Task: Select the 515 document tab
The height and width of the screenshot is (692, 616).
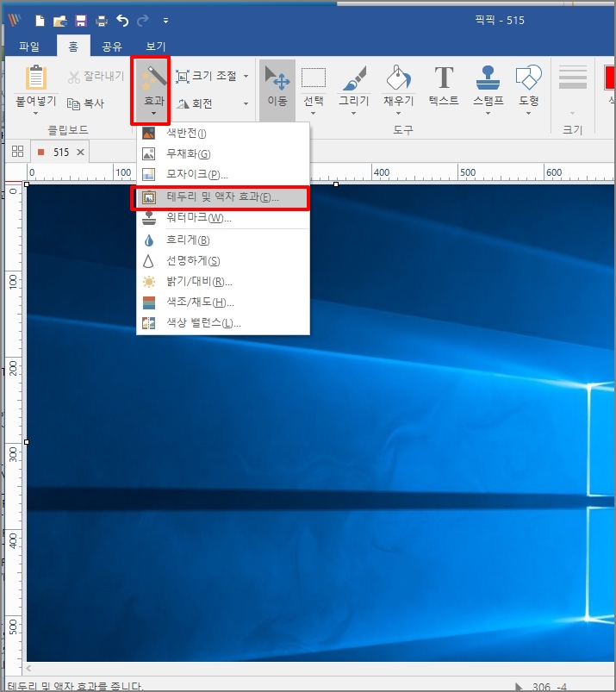Action: [x=60, y=153]
